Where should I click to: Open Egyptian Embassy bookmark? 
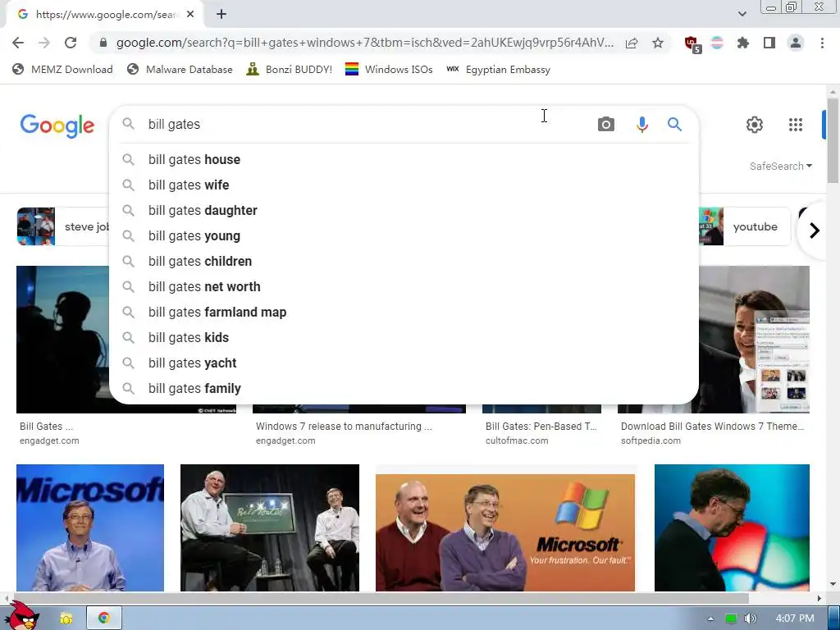click(498, 69)
